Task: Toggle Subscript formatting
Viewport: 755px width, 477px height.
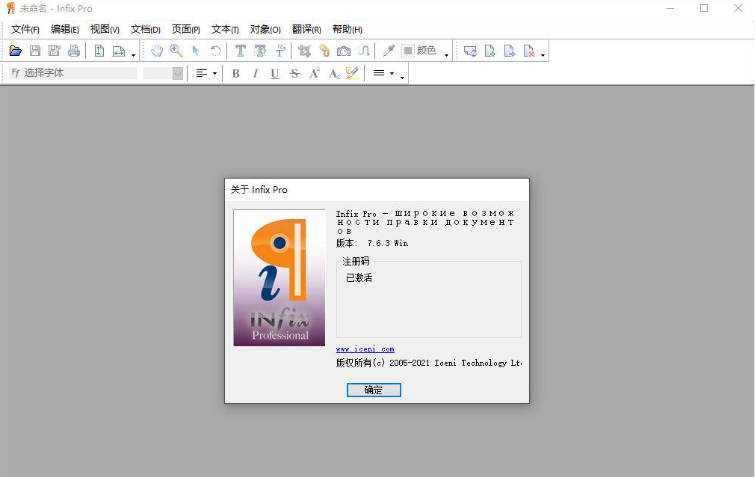Action: 334,73
